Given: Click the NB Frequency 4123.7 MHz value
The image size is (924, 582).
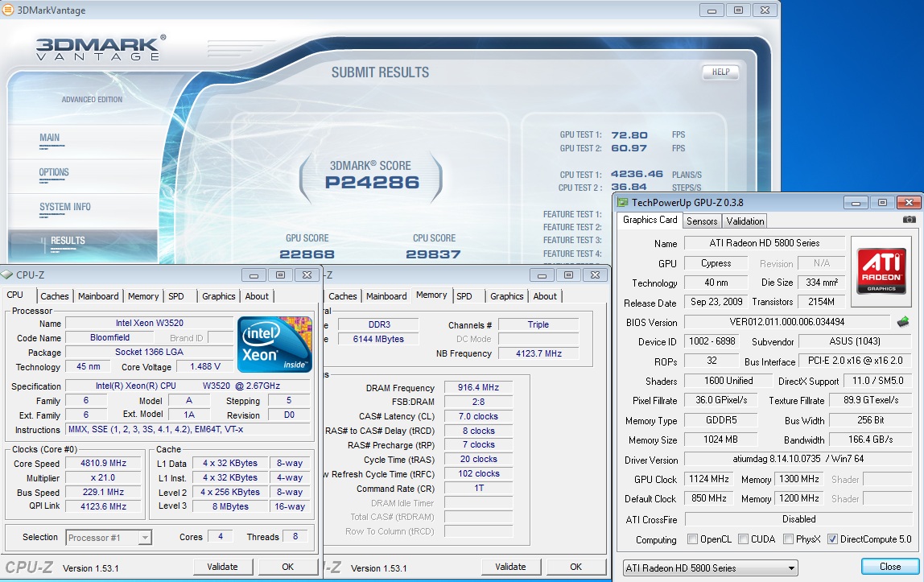Looking at the screenshot, I should pyautogui.click(x=538, y=353).
